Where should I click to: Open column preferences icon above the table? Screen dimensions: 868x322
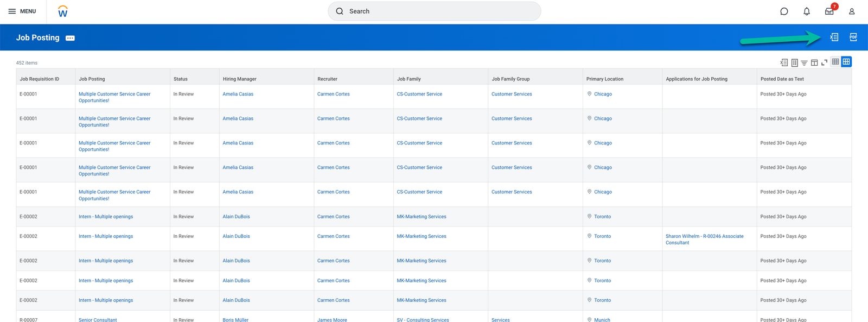coord(814,63)
